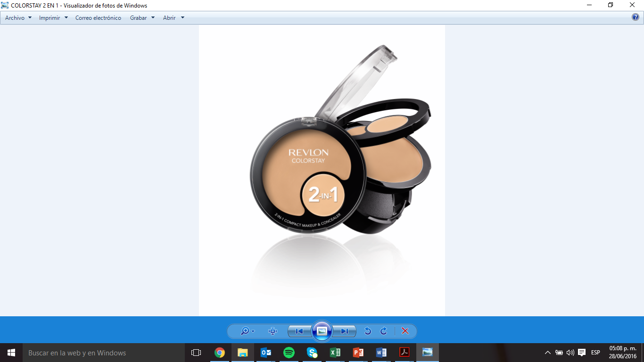Open Outlook from taskbar
The image size is (644, 362).
point(266,353)
